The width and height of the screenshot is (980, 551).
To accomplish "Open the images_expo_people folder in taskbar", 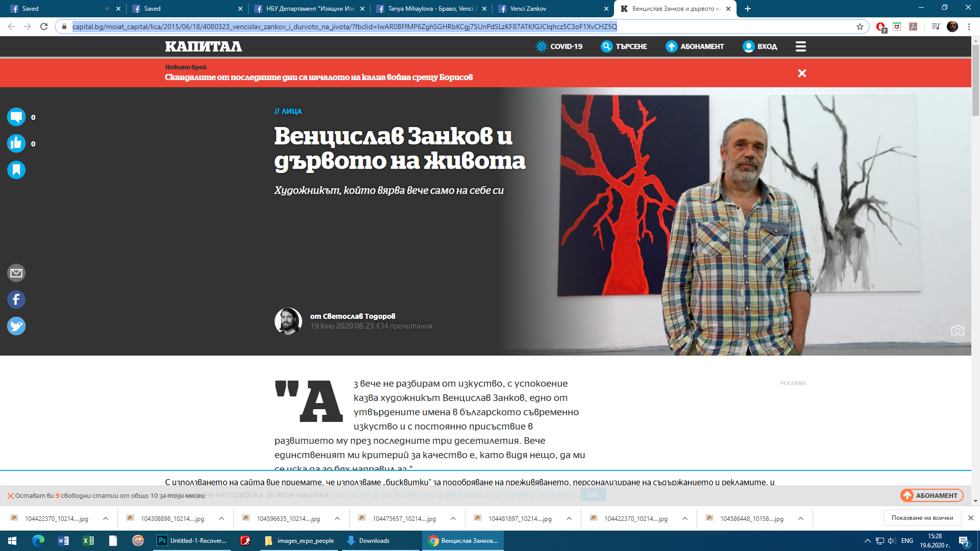I will click(300, 541).
